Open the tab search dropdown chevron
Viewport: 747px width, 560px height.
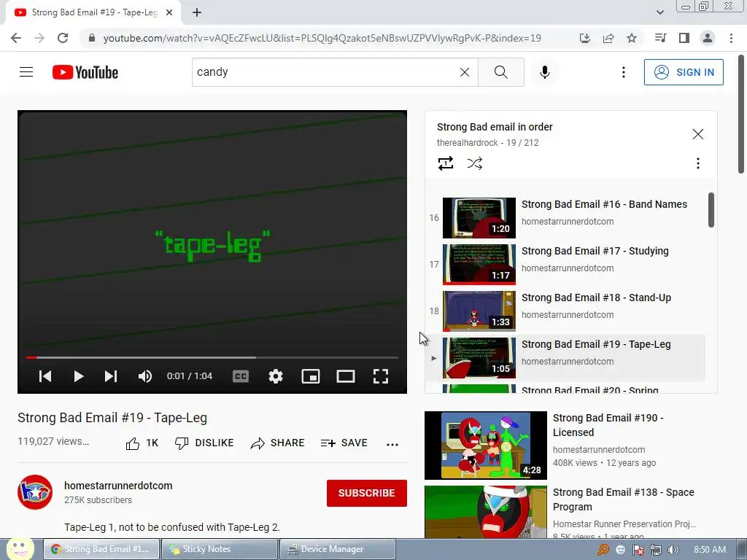point(659,12)
